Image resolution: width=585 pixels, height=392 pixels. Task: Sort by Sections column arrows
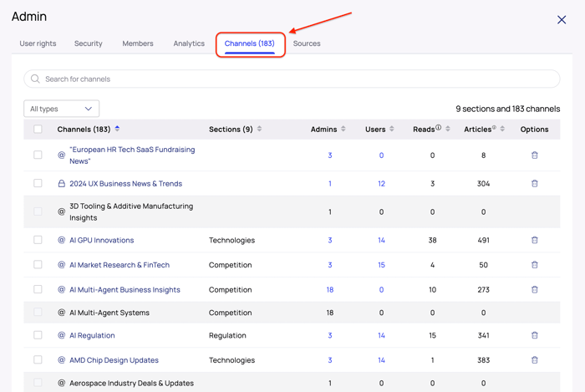click(260, 130)
